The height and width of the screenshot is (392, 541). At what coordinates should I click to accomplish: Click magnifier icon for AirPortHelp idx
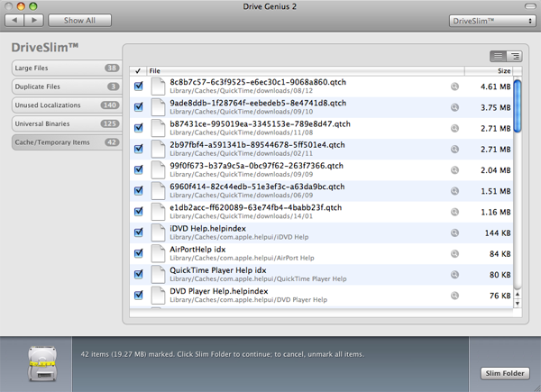tap(454, 254)
